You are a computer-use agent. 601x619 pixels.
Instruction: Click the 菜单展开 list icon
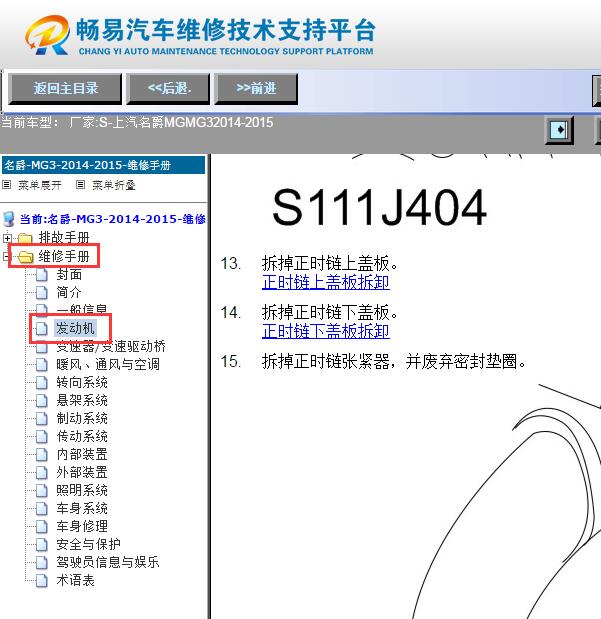click(6, 184)
